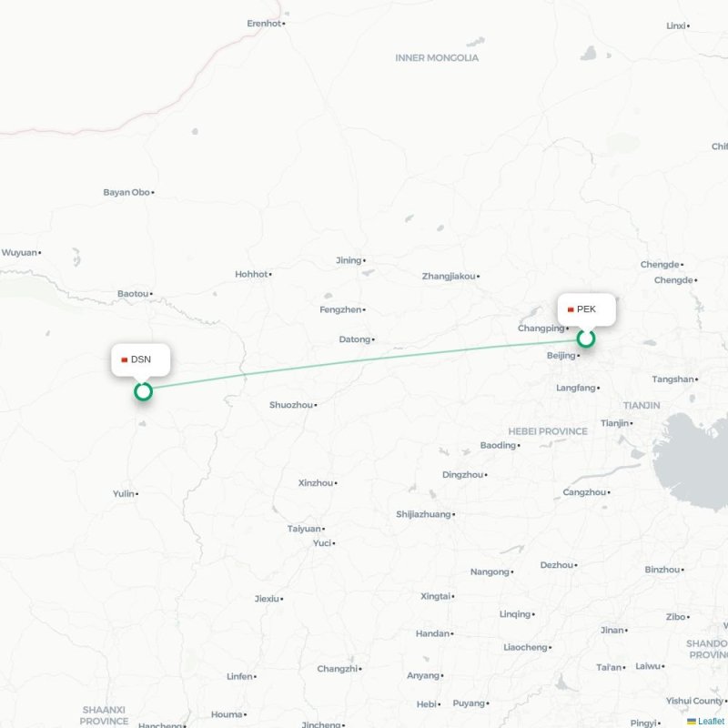Click the Erenhot city label
Screen dimensions: 728x728
pyautogui.click(x=264, y=24)
